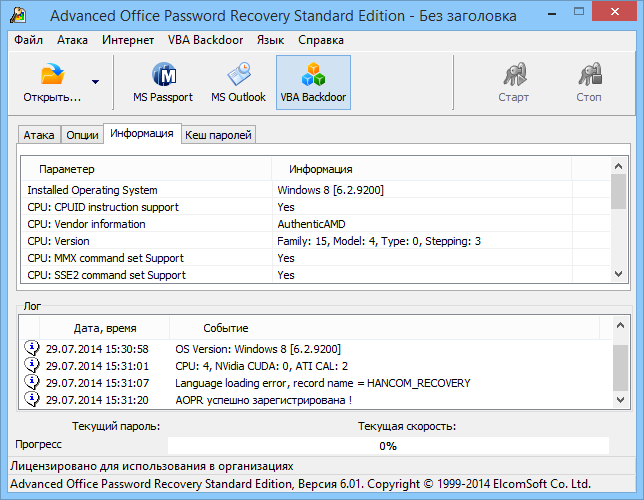
Task: Click info icon of 15:30:58 log entry
Action: point(32,348)
